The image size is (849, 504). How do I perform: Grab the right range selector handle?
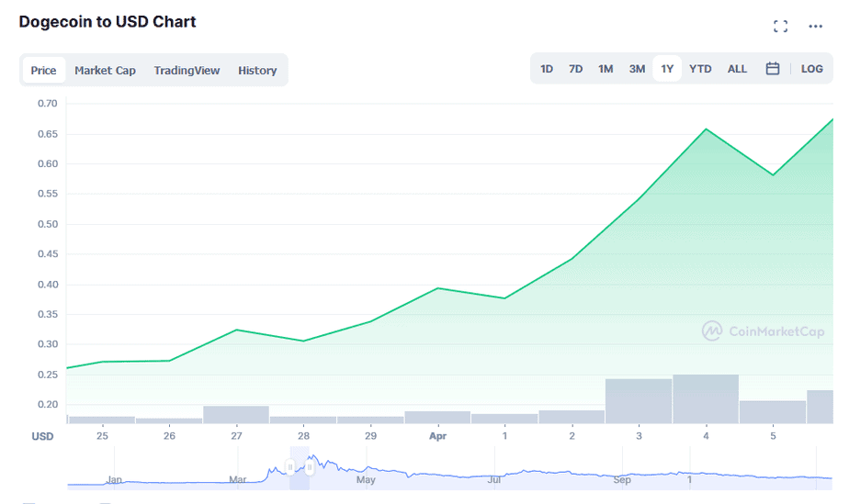point(310,466)
